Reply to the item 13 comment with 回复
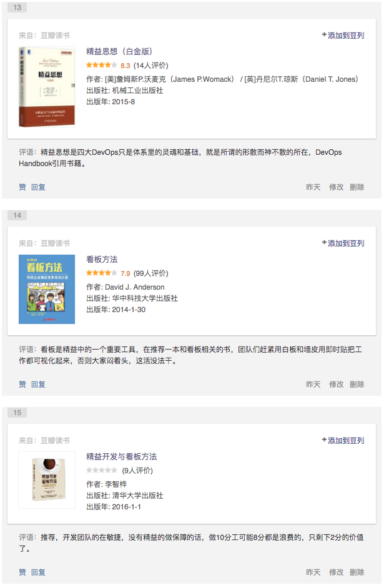384x588 pixels. pyautogui.click(x=38, y=187)
